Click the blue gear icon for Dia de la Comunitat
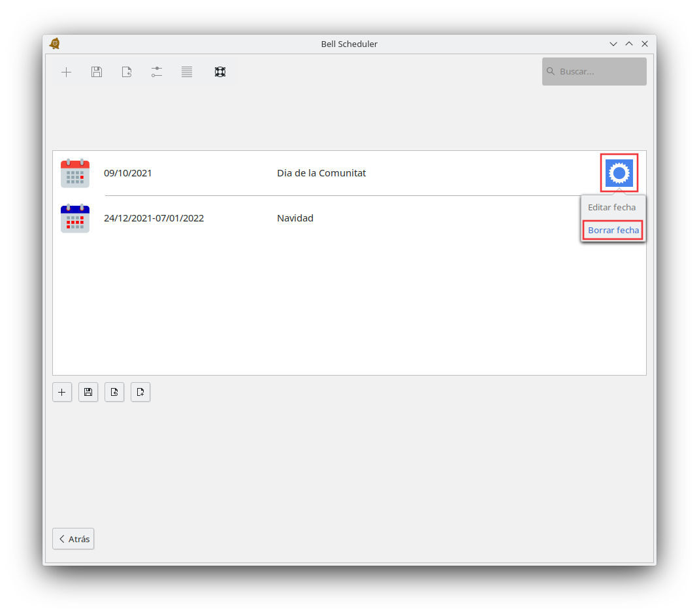The image size is (699, 616). click(x=619, y=173)
